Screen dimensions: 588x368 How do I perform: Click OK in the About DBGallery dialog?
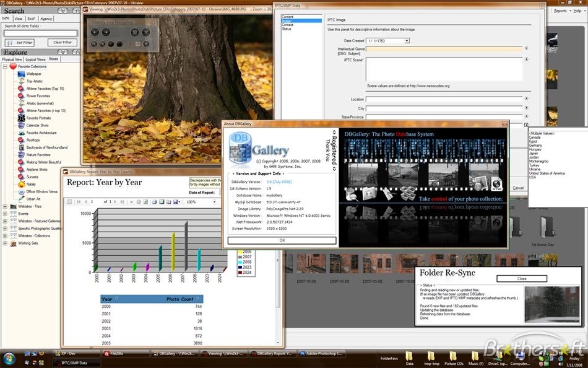coord(282,240)
